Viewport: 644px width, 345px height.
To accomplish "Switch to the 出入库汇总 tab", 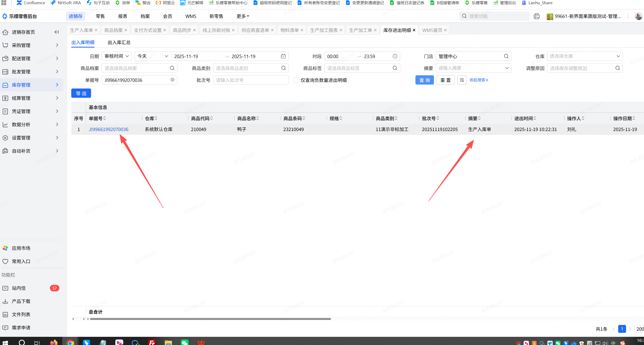I will [x=119, y=43].
